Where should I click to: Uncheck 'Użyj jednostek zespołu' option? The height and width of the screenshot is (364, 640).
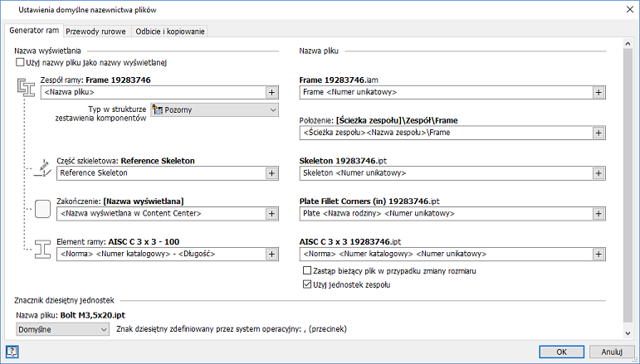tap(308, 284)
